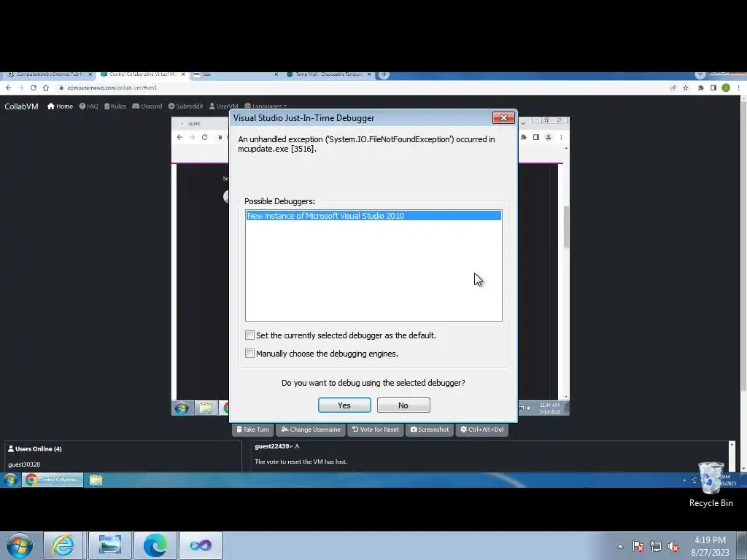Screen dimensions: 747x560
Task: Click the browser Home icon
Action: [x=46, y=87]
